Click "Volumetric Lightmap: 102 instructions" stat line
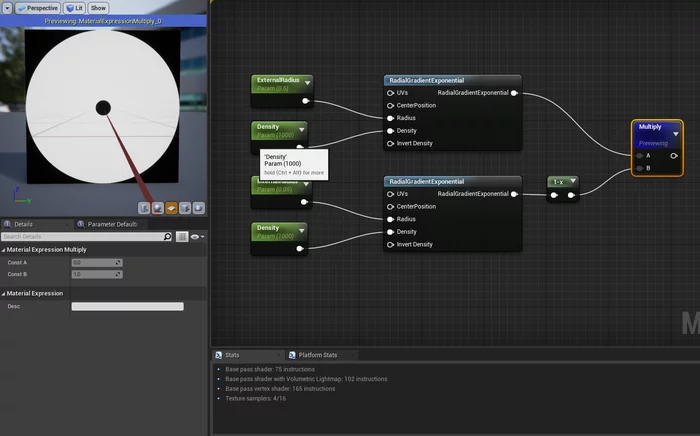Viewport: 700px width, 436px height. [x=306, y=379]
